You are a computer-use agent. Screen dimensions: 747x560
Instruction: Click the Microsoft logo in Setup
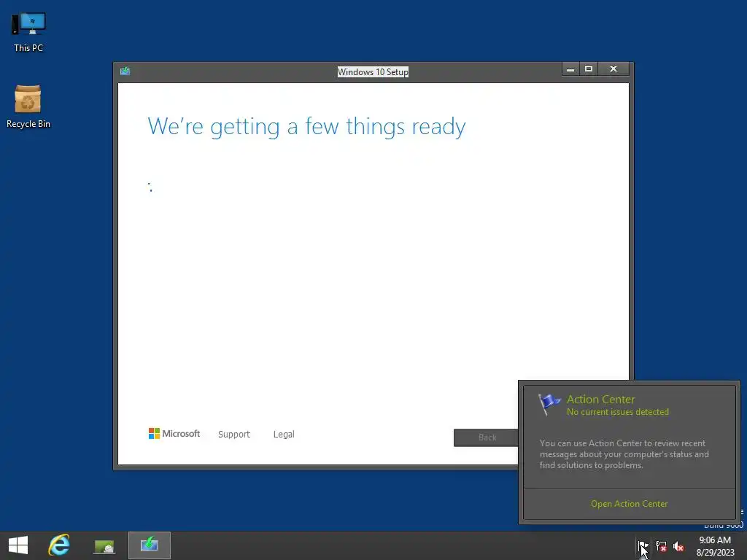coord(174,433)
